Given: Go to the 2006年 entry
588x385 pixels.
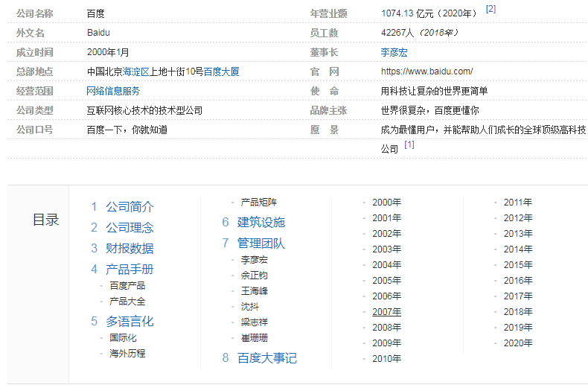Looking at the screenshot, I should coord(386,296).
